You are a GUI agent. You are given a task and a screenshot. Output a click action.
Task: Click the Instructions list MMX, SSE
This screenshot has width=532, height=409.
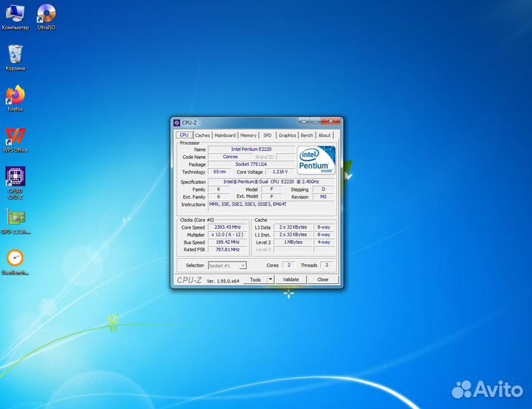point(271,207)
